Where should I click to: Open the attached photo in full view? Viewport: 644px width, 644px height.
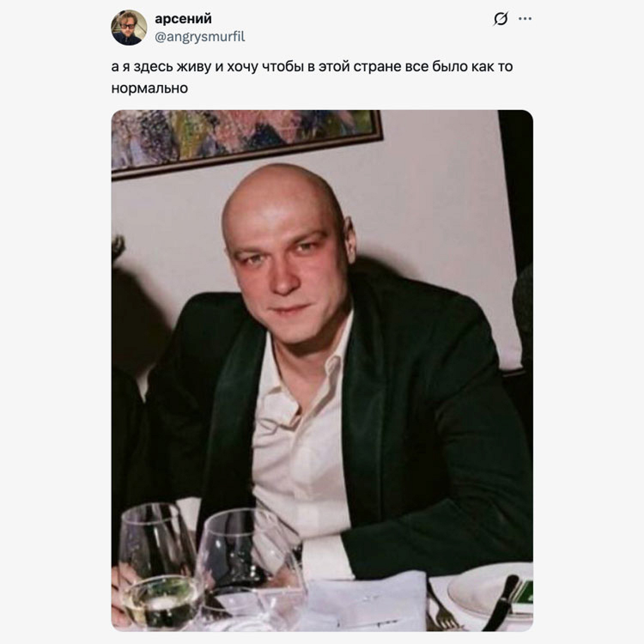click(x=322, y=371)
